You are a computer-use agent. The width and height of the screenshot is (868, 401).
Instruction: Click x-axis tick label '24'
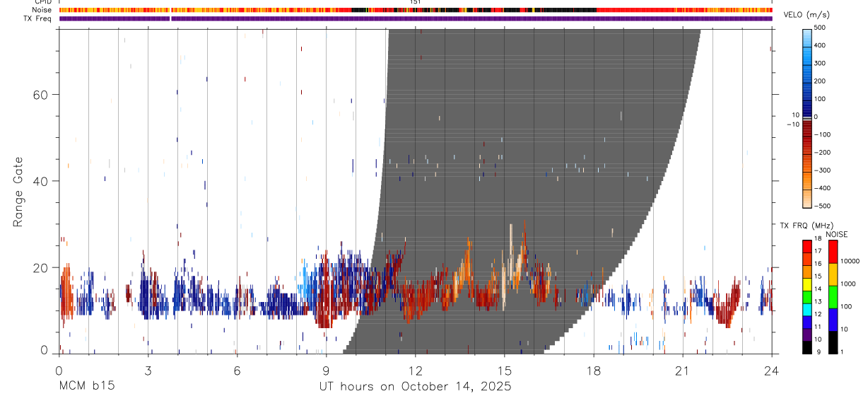(x=772, y=371)
